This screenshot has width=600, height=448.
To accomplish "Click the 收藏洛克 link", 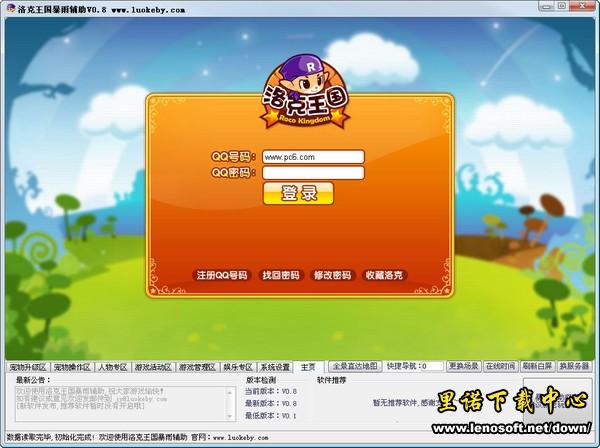I will [384, 275].
